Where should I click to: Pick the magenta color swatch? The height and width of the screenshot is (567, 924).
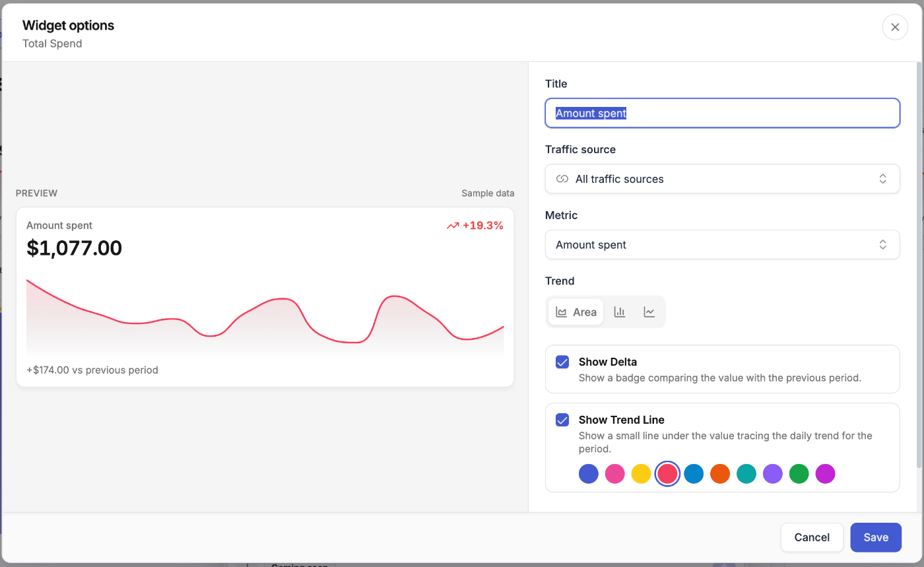click(826, 474)
